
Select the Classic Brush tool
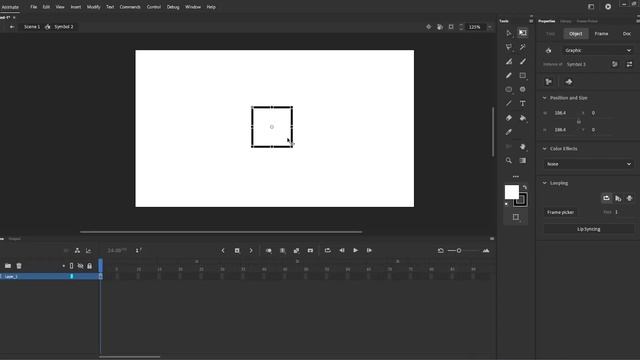coord(523,62)
